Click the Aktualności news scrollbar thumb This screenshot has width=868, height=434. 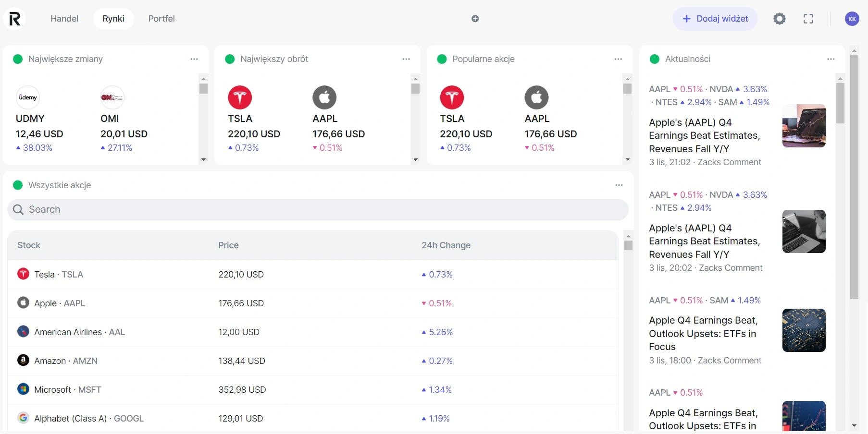click(x=840, y=103)
